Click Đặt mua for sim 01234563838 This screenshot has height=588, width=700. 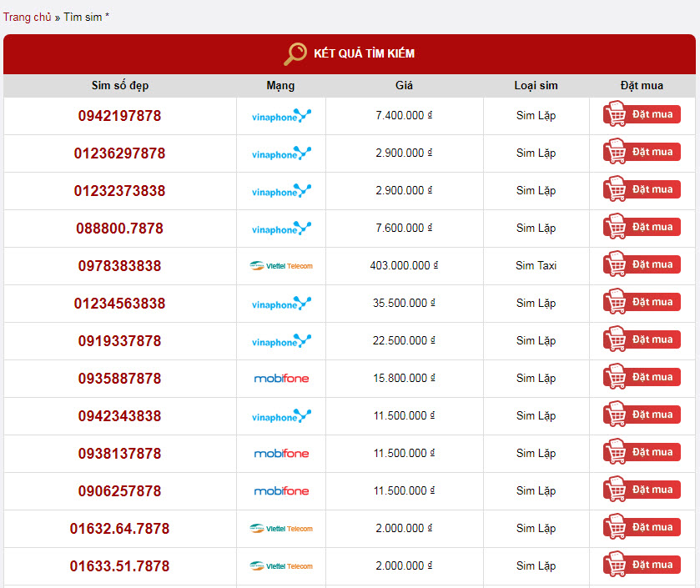(x=642, y=302)
